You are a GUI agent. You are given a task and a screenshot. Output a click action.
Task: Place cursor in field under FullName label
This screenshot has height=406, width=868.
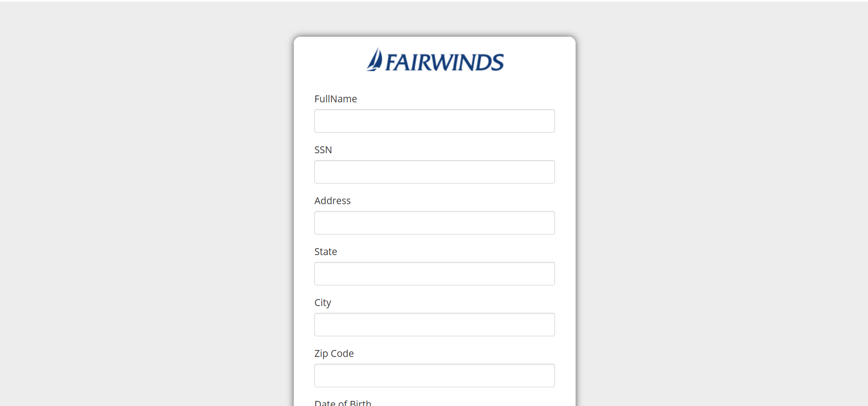[x=434, y=121]
